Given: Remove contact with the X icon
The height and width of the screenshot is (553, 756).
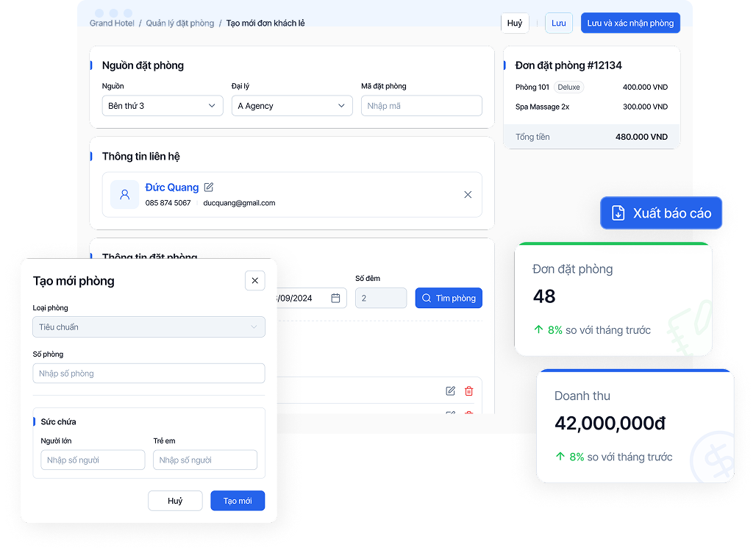Looking at the screenshot, I should (x=468, y=195).
